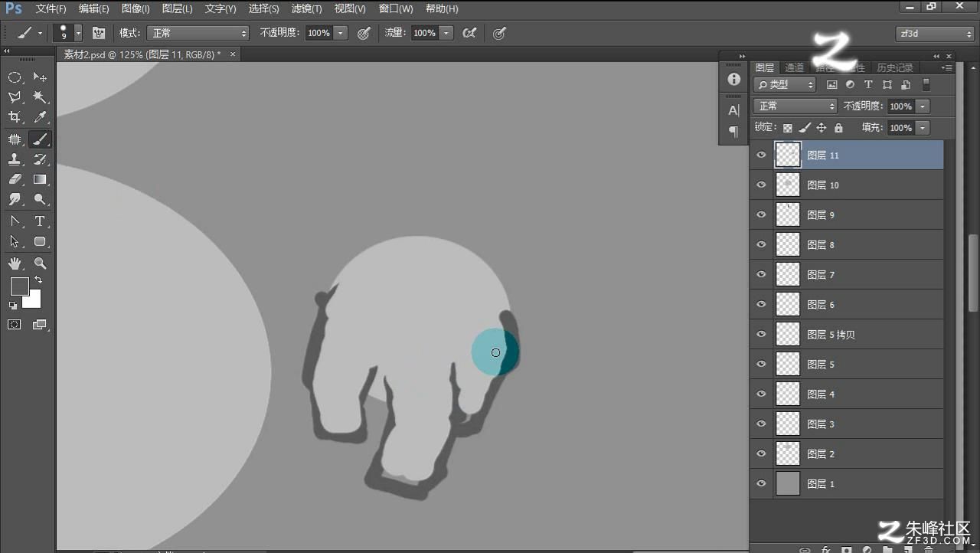Open the 滤镜(T) menu
The width and height of the screenshot is (980, 553).
[307, 9]
